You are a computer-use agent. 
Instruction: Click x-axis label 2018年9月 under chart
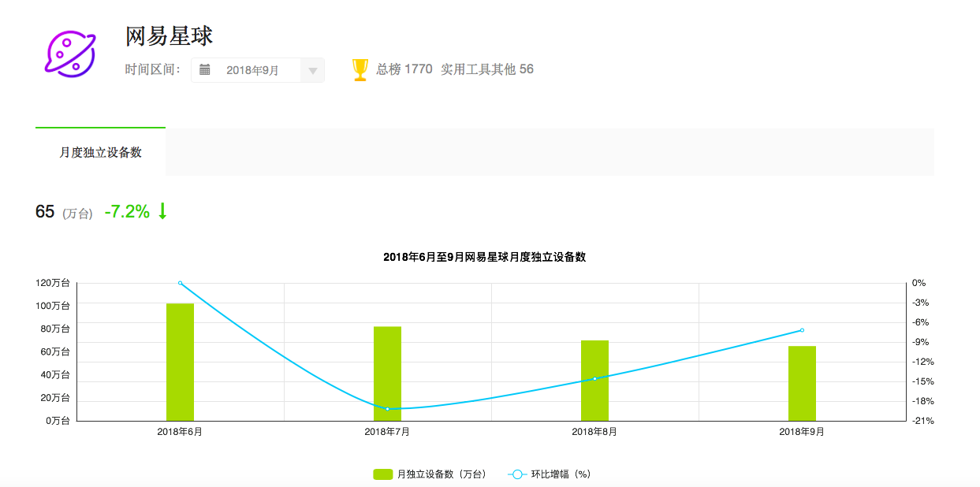tap(802, 432)
